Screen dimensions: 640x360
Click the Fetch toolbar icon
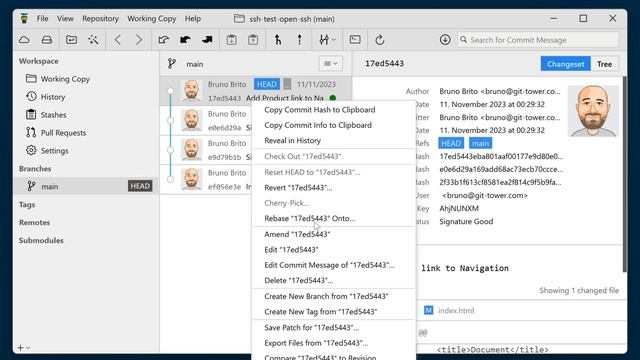[x=164, y=40]
